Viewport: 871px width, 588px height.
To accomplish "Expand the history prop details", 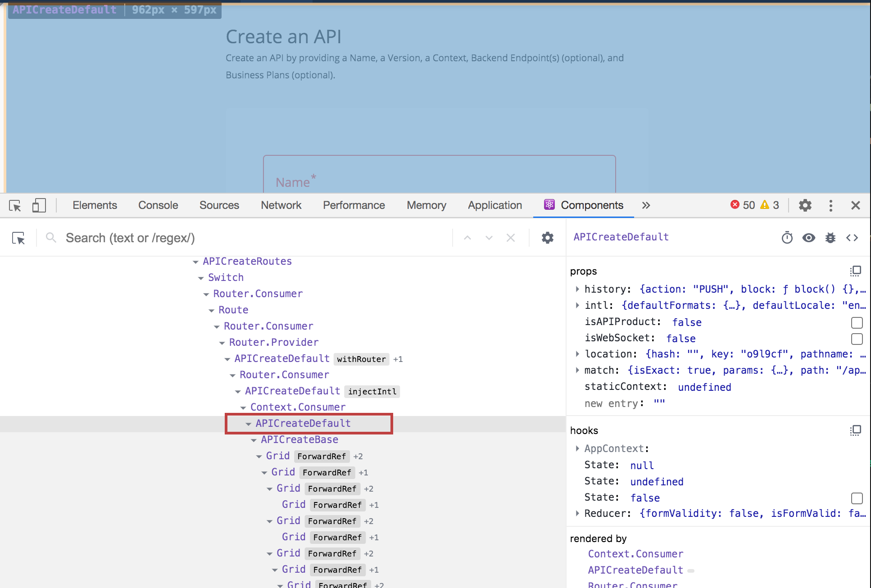I will click(578, 289).
